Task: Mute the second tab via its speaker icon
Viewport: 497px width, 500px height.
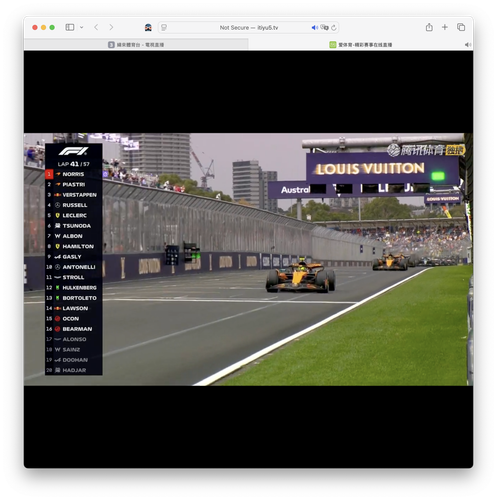Action: 468,45
